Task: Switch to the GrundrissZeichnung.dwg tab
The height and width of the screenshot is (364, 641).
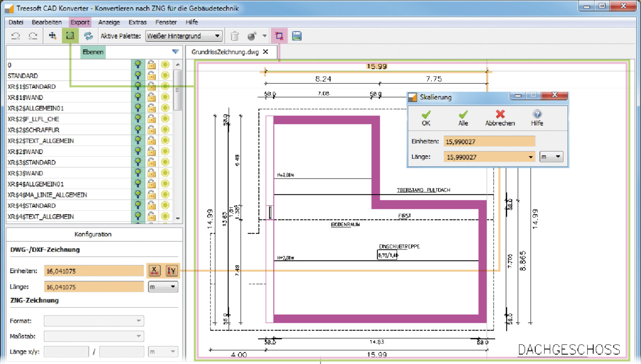Action: [225, 52]
